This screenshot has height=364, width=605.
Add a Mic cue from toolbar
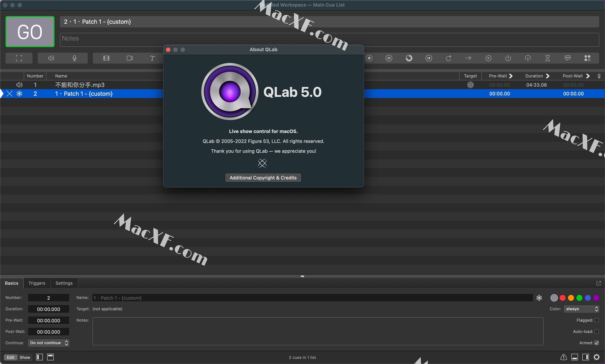pos(74,58)
